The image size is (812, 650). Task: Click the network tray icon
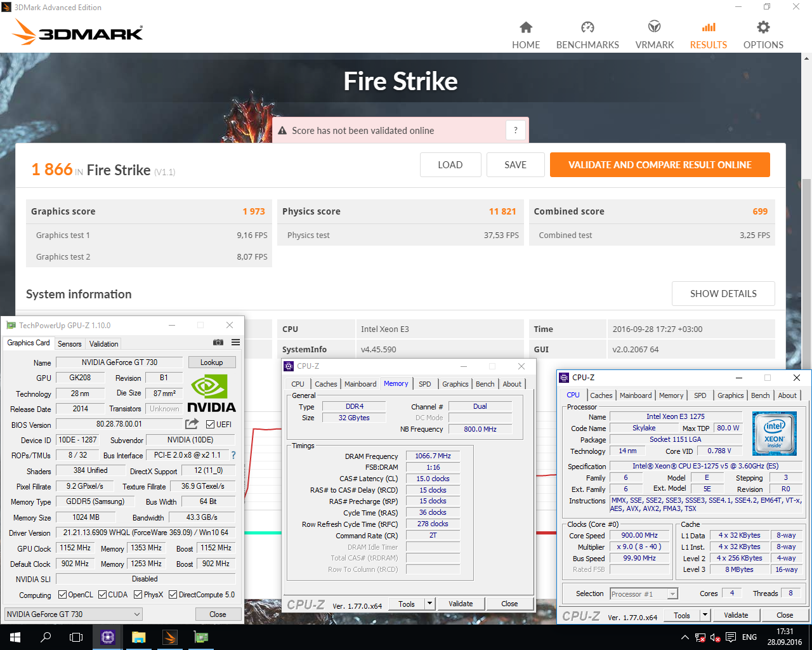click(x=700, y=637)
